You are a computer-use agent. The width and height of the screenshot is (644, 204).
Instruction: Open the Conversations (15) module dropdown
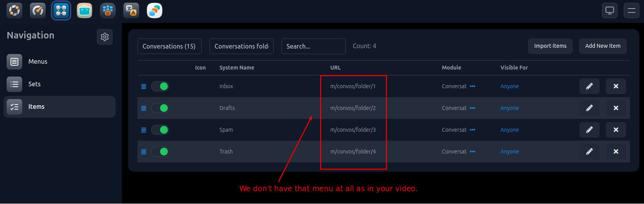tap(169, 46)
